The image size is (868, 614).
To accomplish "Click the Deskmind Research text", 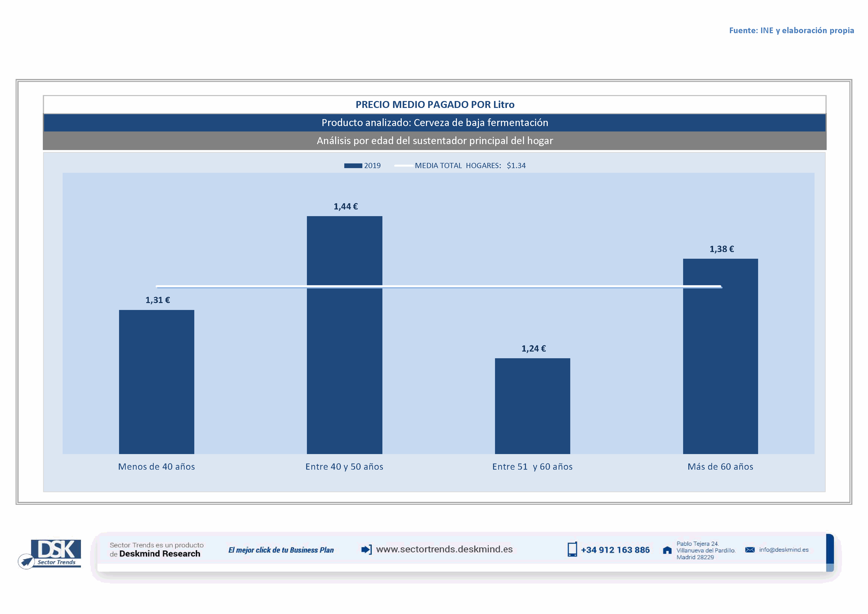I will tap(160, 554).
